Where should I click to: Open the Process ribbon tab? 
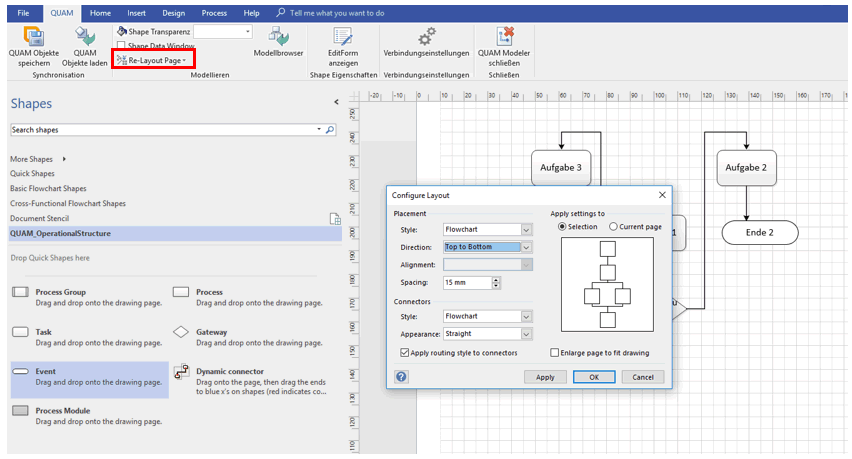214,13
